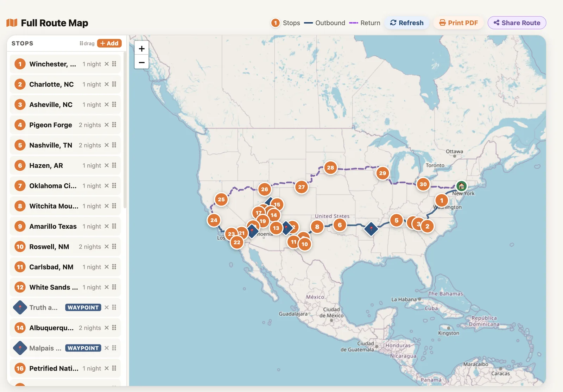Share the route
Viewport: 563px width, 392px height.
click(x=517, y=23)
